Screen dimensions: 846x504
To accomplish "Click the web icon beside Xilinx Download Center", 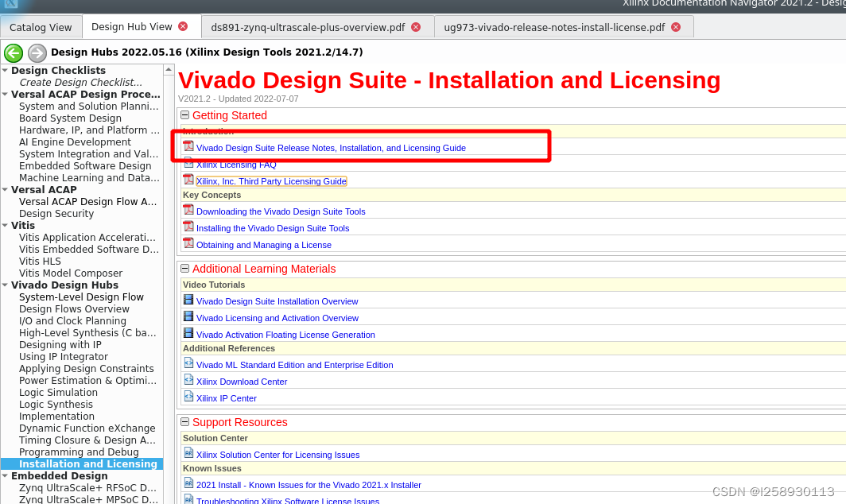I will pyautogui.click(x=188, y=382).
